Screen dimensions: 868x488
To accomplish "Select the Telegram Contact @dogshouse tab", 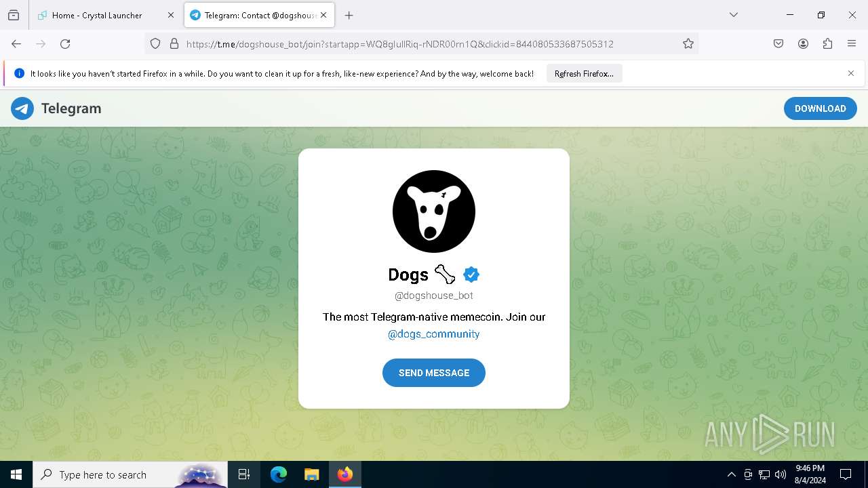I will (258, 15).
